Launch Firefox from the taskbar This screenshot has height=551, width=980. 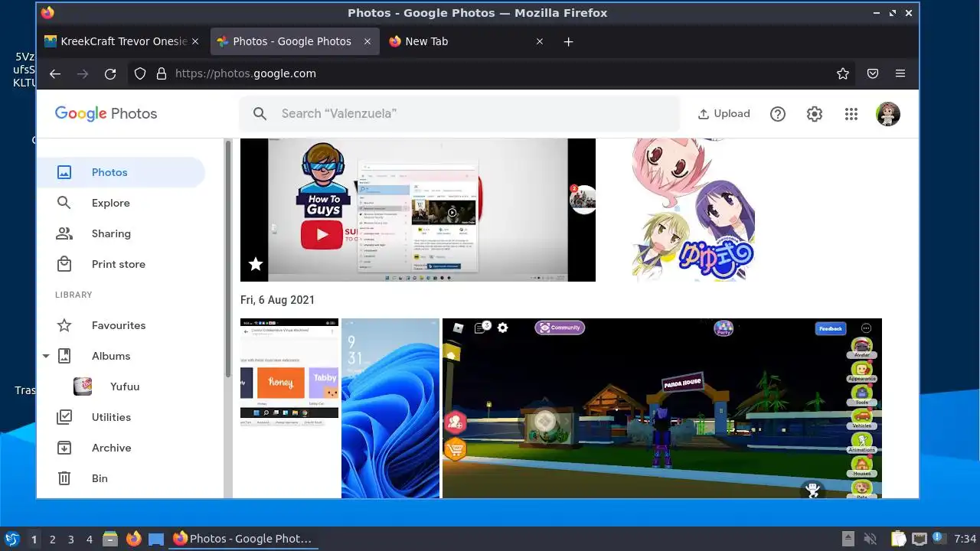133,539
